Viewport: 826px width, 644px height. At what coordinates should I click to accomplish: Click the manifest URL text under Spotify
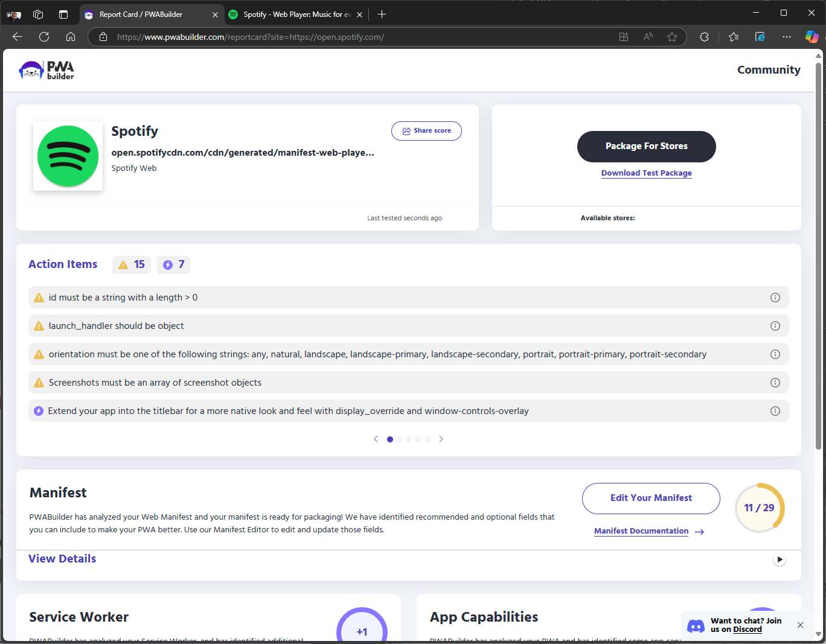(x=243, y=153)
